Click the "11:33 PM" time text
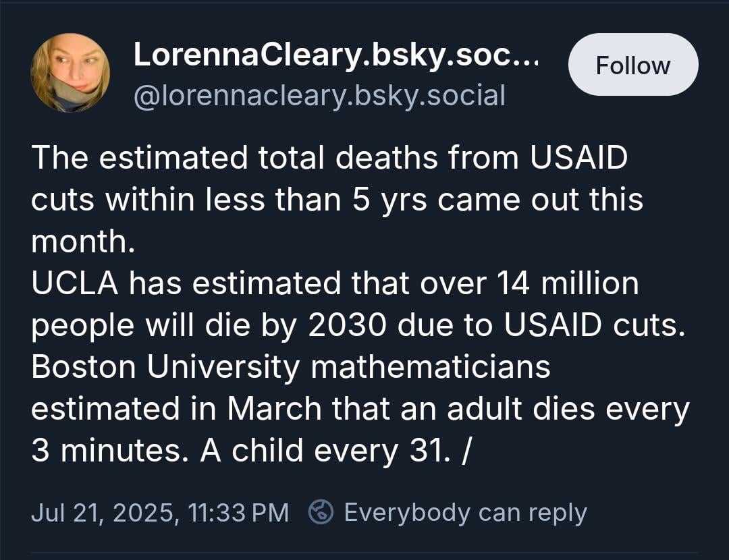The width and height of the screenshot is (729, 560). click(240, 512)
